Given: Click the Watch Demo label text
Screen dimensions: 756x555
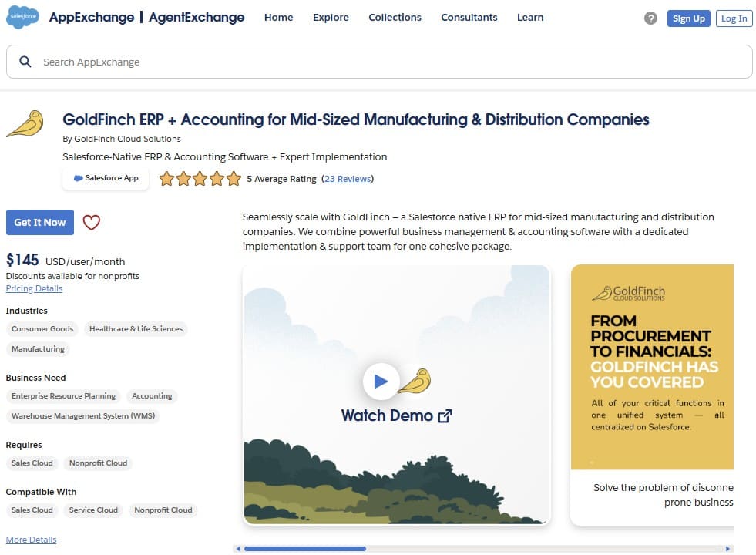Looking at the screenshot, I should 387,415.
